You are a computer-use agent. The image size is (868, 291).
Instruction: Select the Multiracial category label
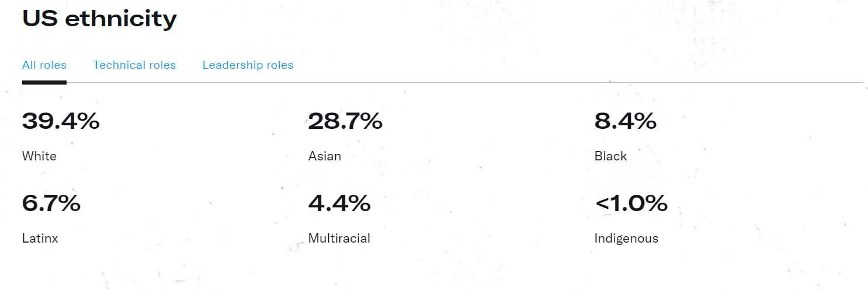tap(339, 239)
